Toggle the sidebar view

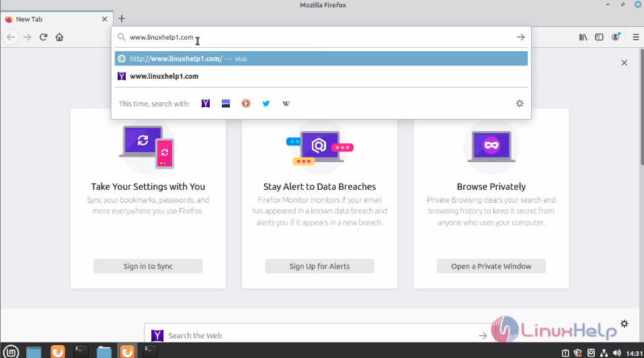pyautogui.click(x=599, y=37)
